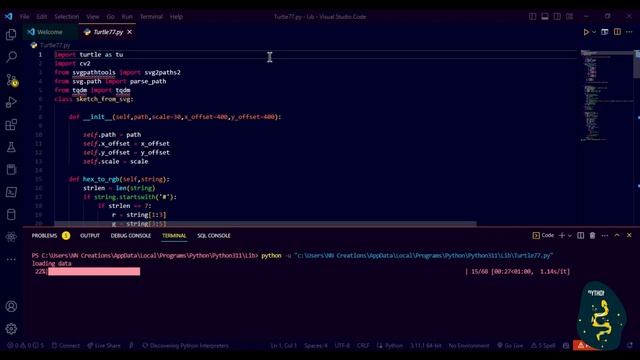Screen dimensions: 640x360
Task: Change indentation via Spaces: 4
Action: click(316, 346)
